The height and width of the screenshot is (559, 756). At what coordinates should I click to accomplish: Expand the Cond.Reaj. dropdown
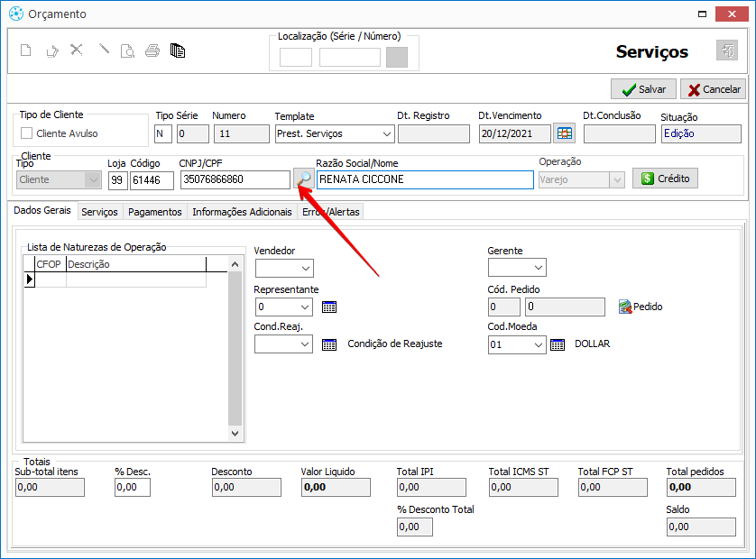click(305, 344)
